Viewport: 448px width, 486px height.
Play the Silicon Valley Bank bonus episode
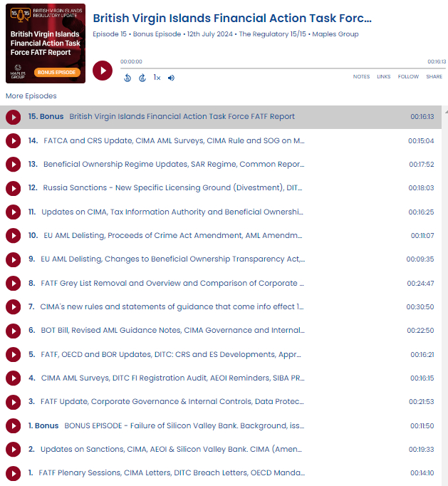[13, 426]
